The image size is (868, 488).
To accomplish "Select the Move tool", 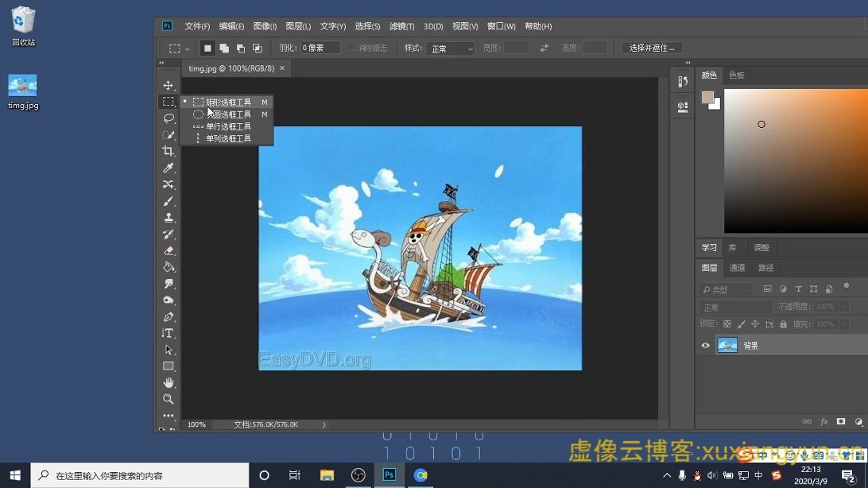I will pos(168,84).
